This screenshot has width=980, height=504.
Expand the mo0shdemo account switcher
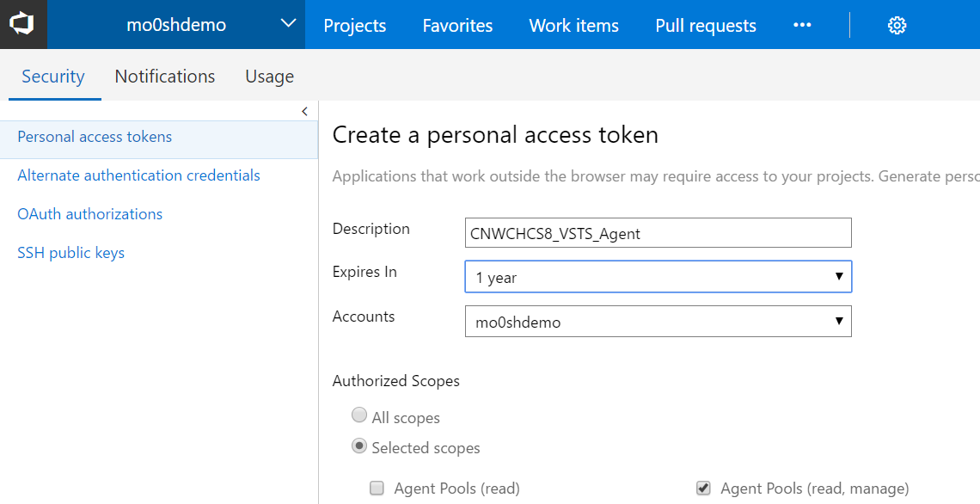point(289,24)
